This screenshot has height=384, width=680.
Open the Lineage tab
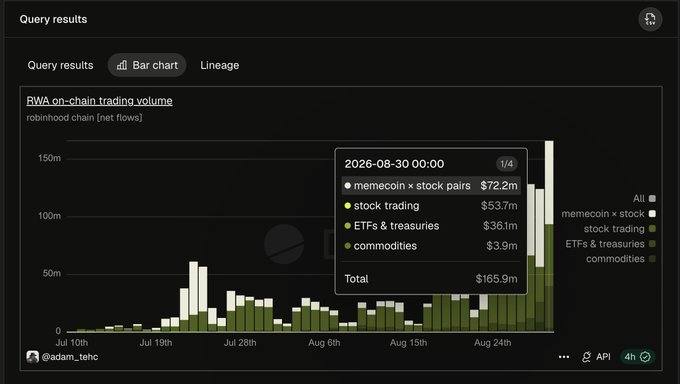click(x=219, y=65)
